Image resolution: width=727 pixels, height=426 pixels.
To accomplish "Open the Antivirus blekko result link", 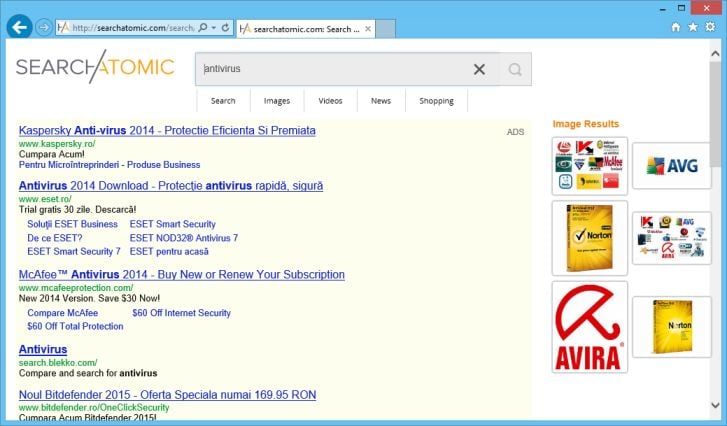I will coord(43,350).
